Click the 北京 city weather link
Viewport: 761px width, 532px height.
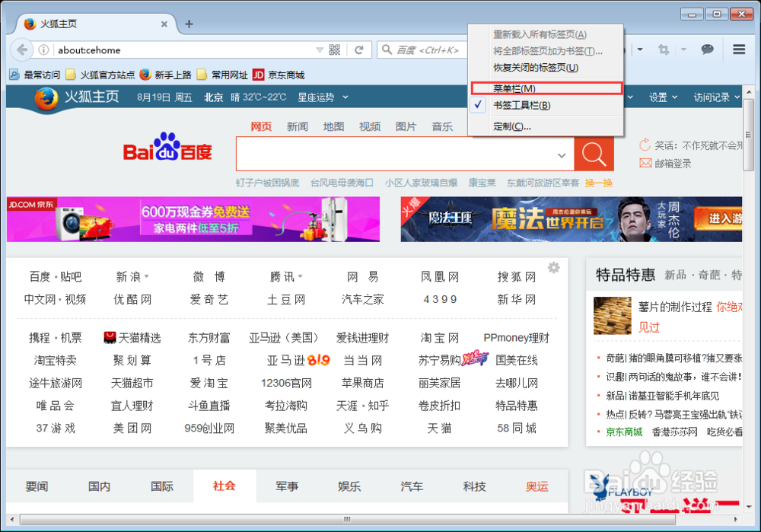(x=214, y=97)
